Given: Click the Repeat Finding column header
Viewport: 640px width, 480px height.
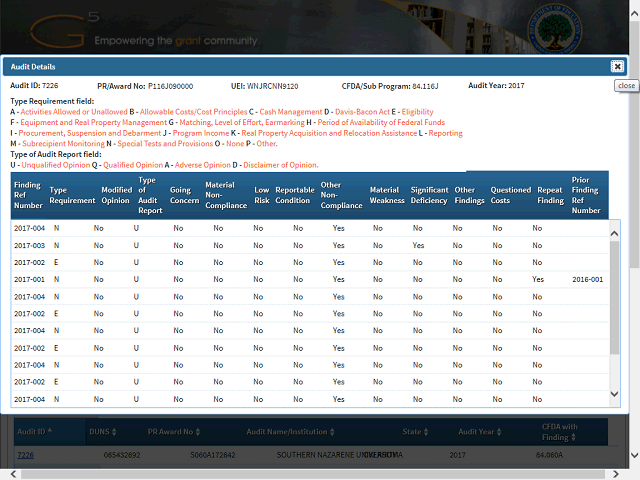Looking at the screenshot, I should (x=549, y=195).
